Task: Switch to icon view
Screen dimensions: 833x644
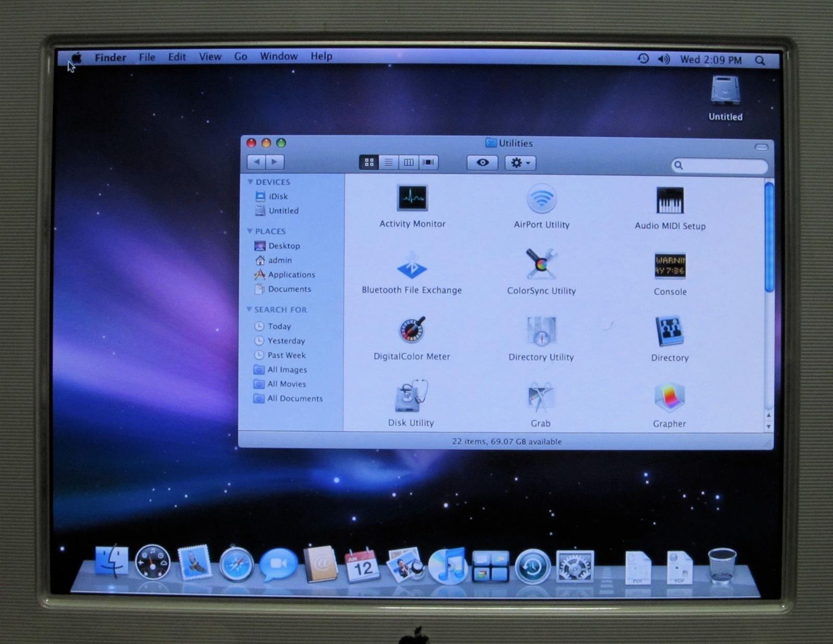Action: (x=369, y=163)
